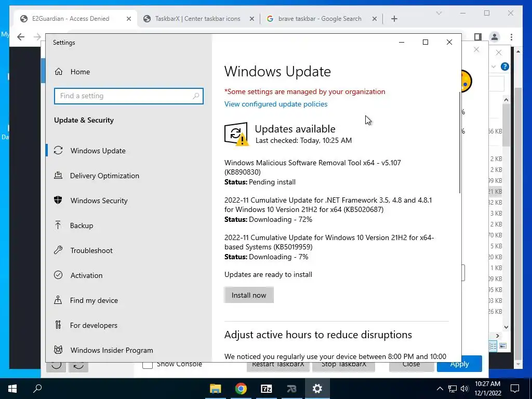The image size is (532, 399).
Task: Open the notification center
Action: pos(515,389)
